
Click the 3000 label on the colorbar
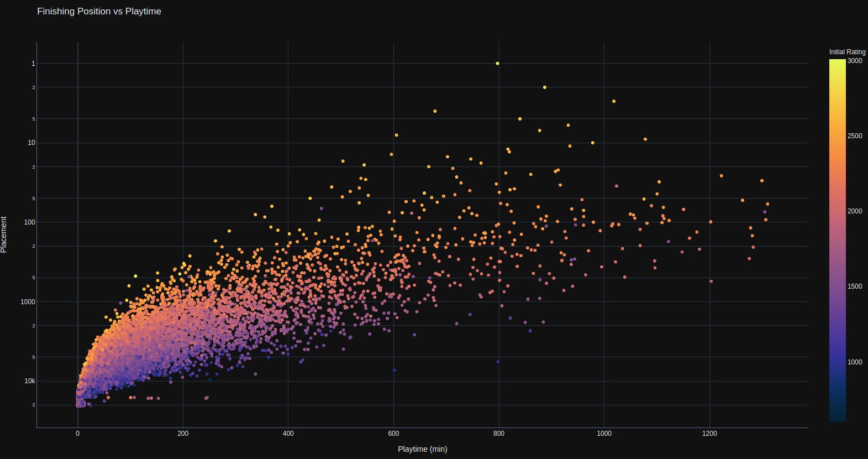[855, 61]
